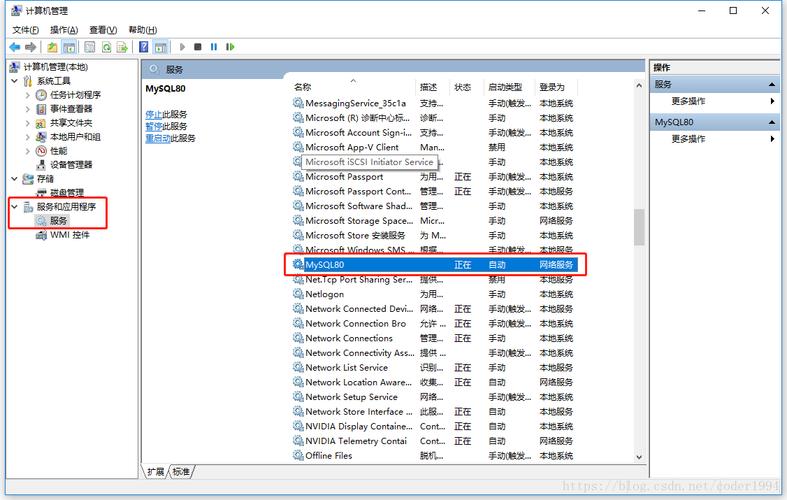This screenshot has width=787, height=500.
Task: Click the blue Help question mark icon
Action: (x=144, y=47)
